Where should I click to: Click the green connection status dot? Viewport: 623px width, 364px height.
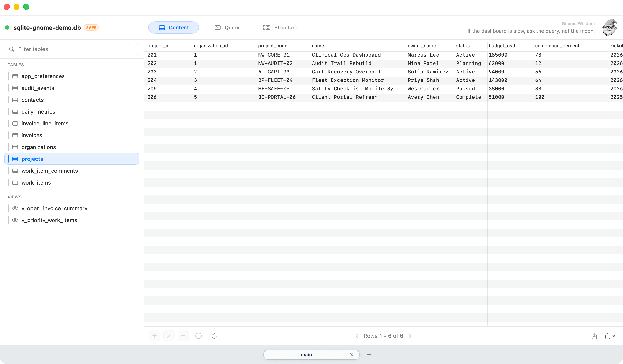point(7,27)
